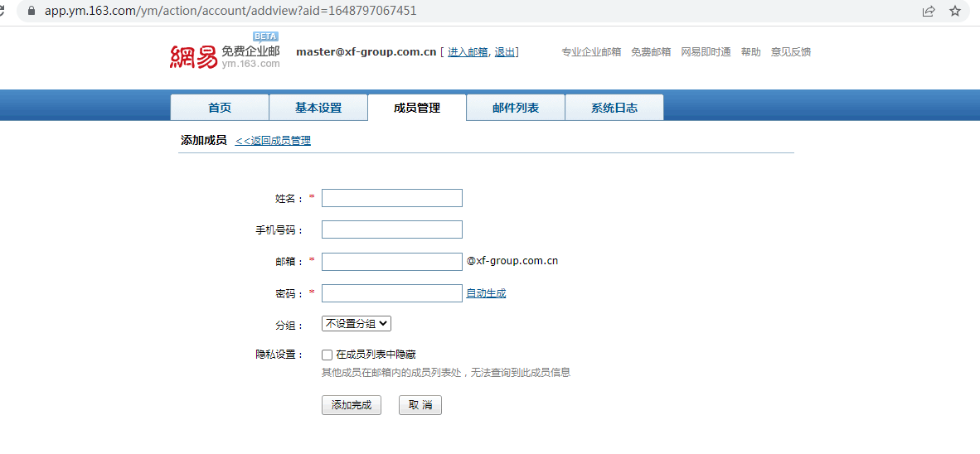Click the @xf-group.com.cn domain suffix text

pos(512,261)
